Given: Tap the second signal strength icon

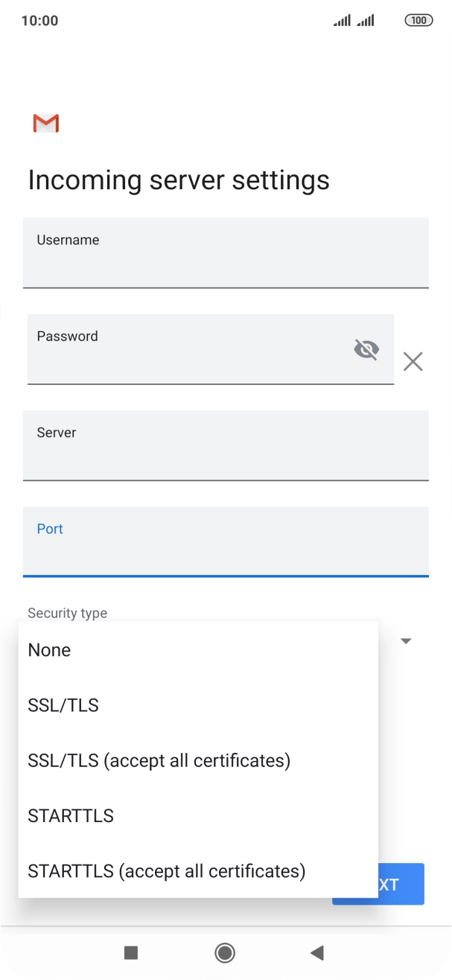Looking at the screenshot, I should pos(366,20).
